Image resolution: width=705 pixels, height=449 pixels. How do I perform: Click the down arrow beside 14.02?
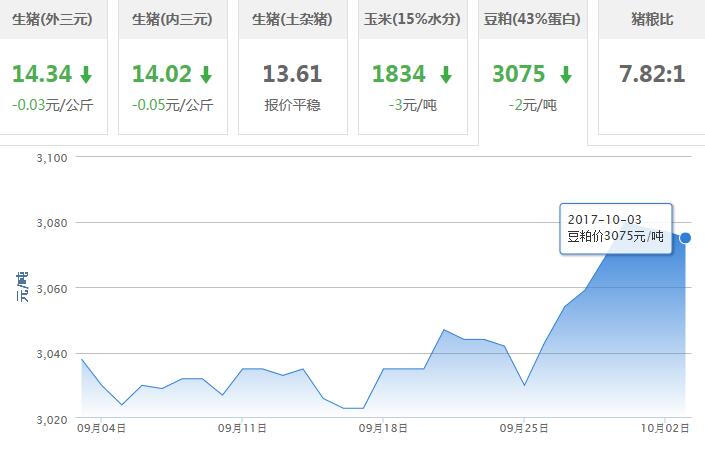click(x=206, y=75)
